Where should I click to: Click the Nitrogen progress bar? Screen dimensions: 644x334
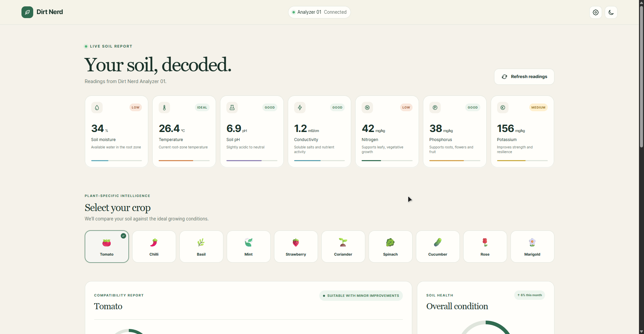(x=387, y=161)
